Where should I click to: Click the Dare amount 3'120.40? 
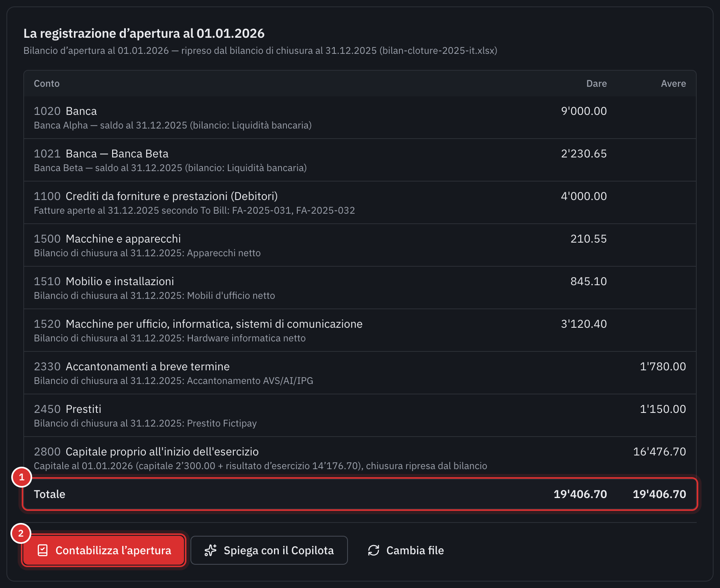(584, 324)
